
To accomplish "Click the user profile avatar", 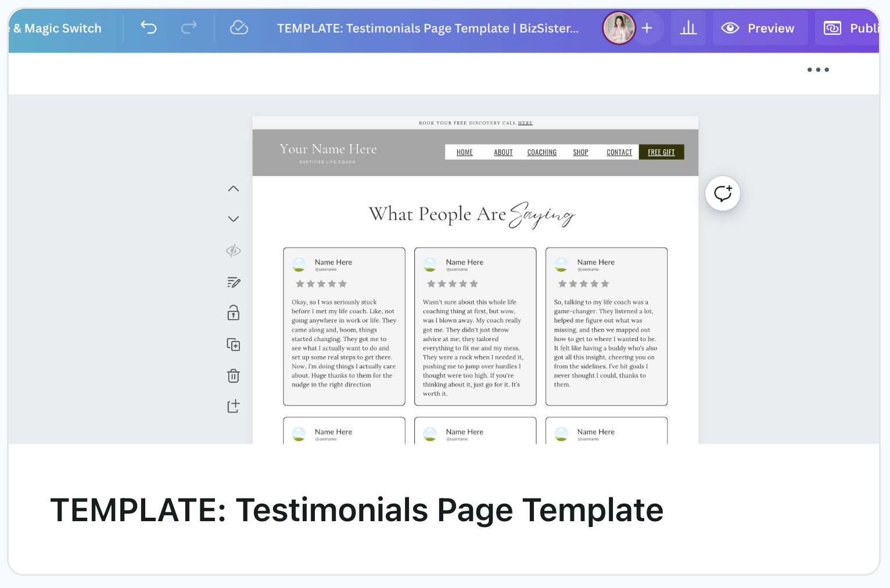I will point(619,28).
